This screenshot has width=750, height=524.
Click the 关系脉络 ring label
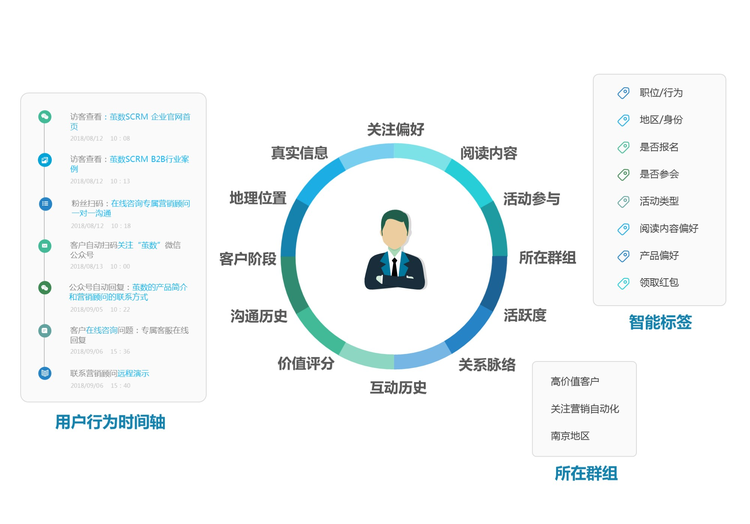pyautogui.click(x=487, y=365)
